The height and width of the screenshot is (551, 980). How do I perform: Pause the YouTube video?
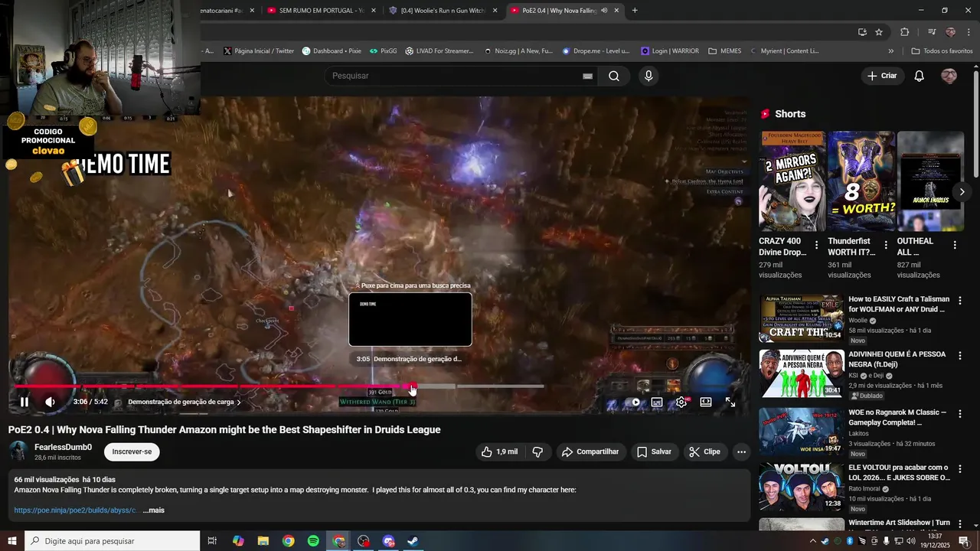pyautogui.click(x=24, y=402)
